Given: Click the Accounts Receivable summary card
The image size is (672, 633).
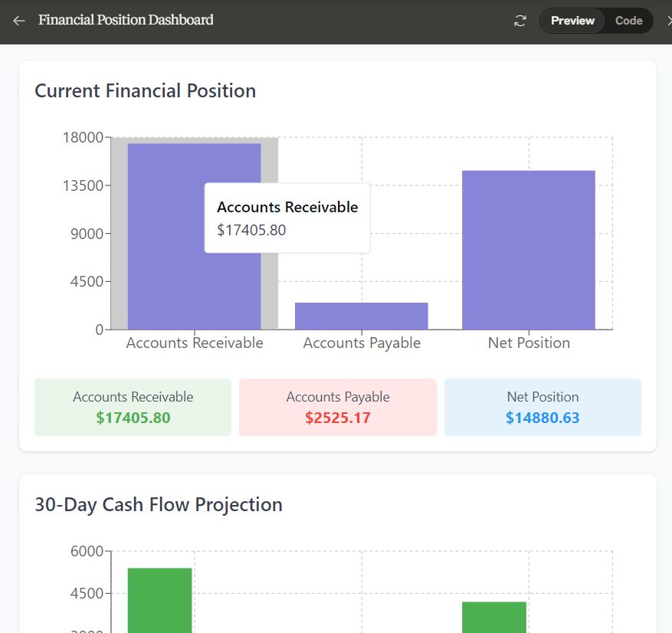Looking at the screenshot, I should coord(133,407).
